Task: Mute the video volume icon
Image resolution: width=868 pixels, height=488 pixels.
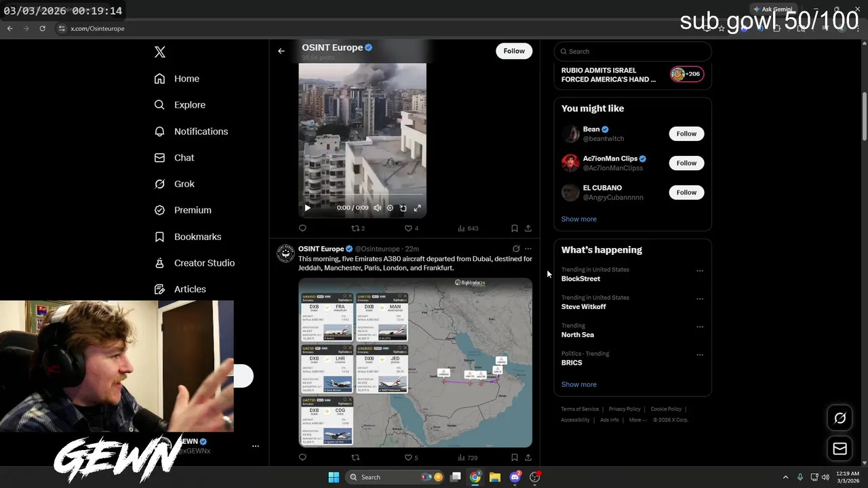Action: (377, 208)
